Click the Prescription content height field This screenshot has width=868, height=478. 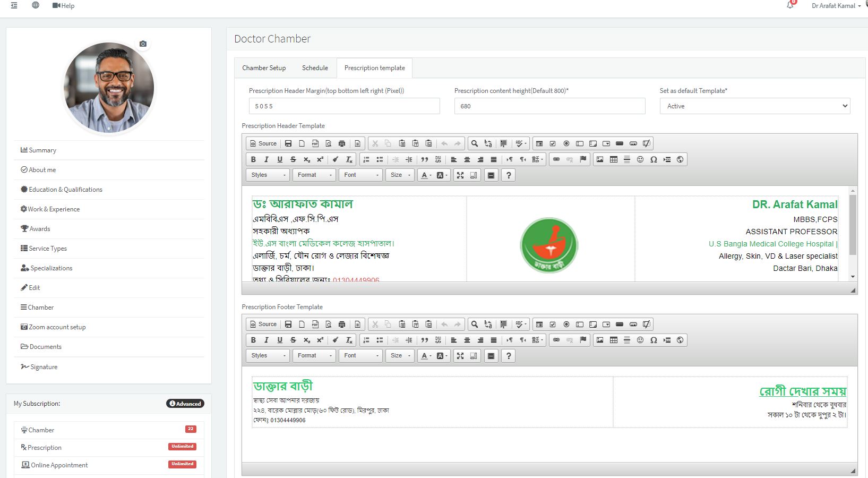coord(549,106)
